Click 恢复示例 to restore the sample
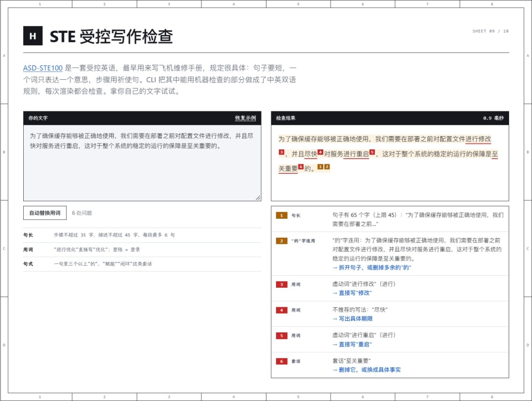 click(x=245, y=118)
